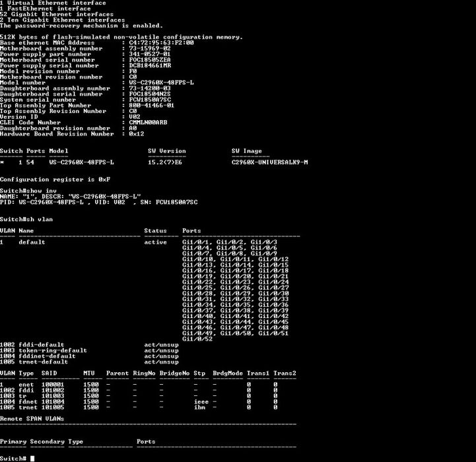Click SW image C2960X-UNIVERSALK9-M
Screen dimensions: 476x462
point(269,162)
